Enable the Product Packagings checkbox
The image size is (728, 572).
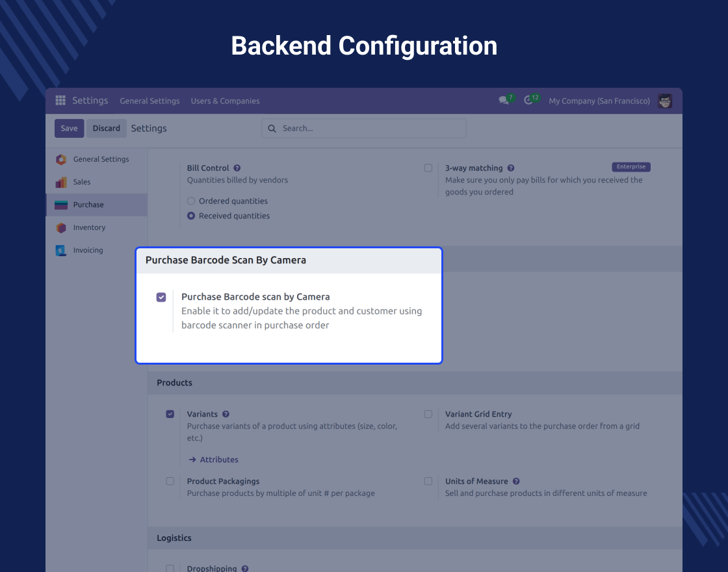170,482
